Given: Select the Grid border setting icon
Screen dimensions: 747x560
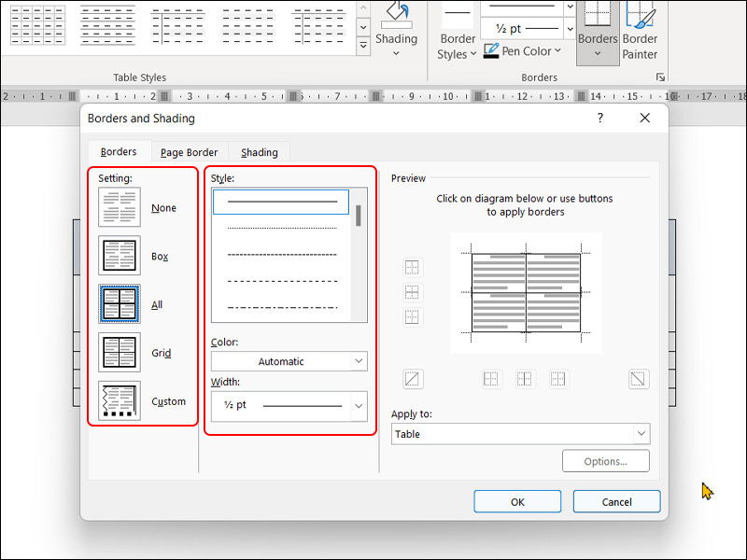Looking at the screenshot, I should point(120,353).
